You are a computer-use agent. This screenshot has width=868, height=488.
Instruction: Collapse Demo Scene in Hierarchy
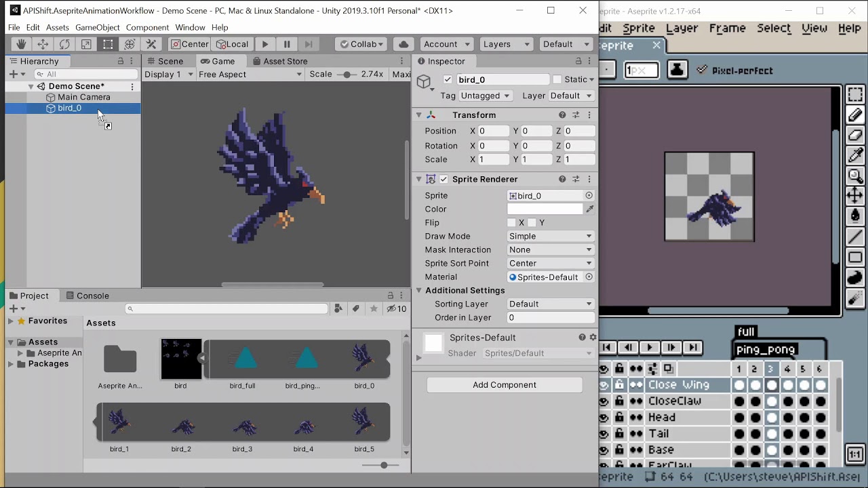coord(31,87)
